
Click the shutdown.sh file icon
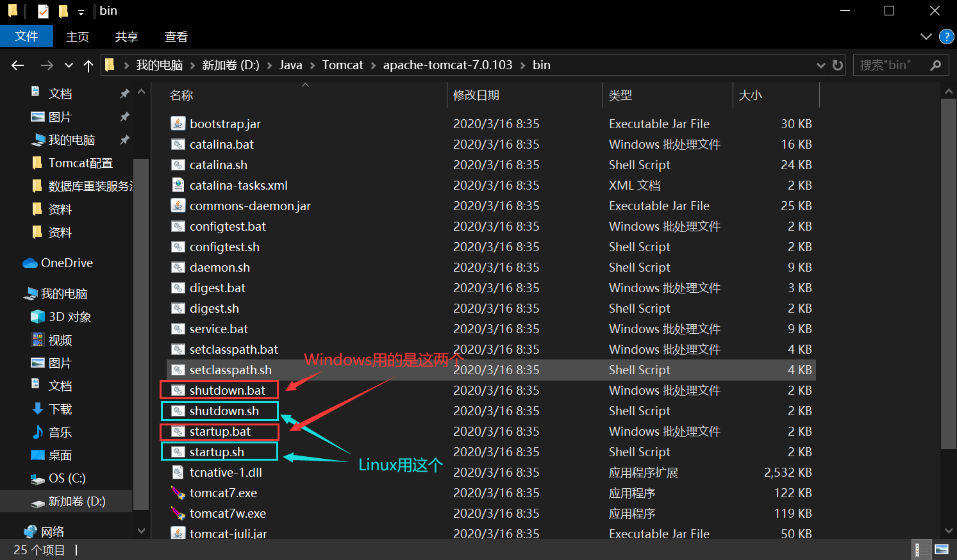pos(178,411)
